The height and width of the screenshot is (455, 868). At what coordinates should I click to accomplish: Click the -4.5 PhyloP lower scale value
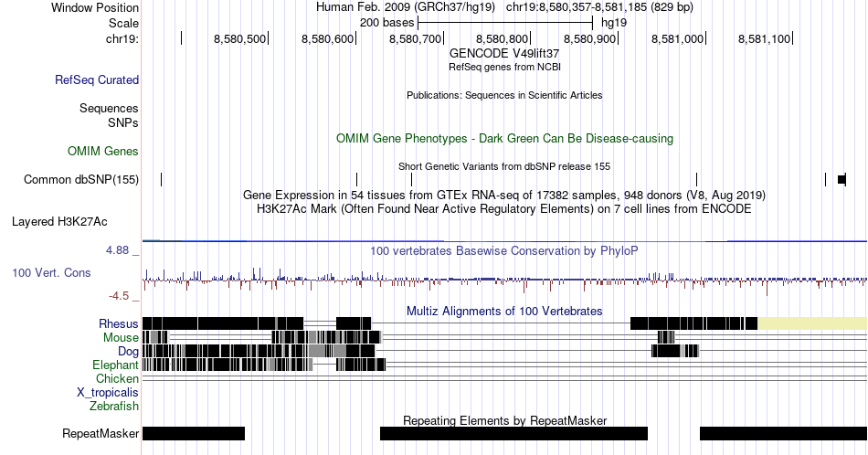[119, 296]
